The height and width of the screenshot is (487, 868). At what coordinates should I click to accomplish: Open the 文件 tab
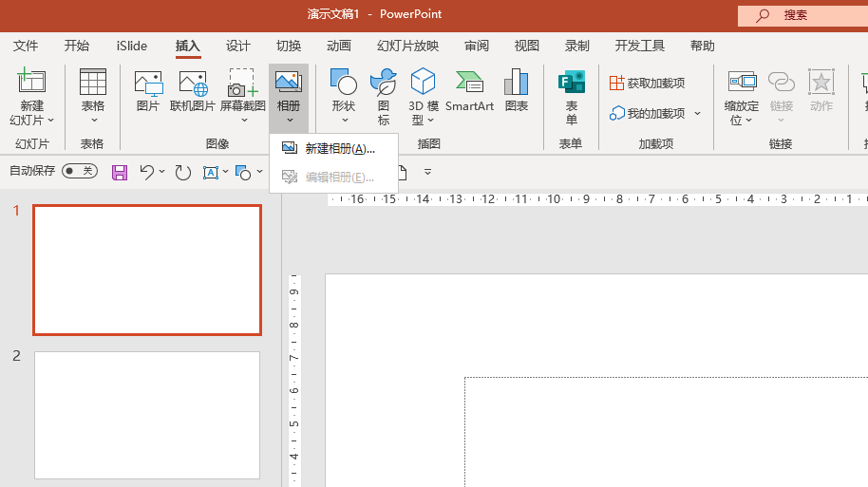pos(26,46)
